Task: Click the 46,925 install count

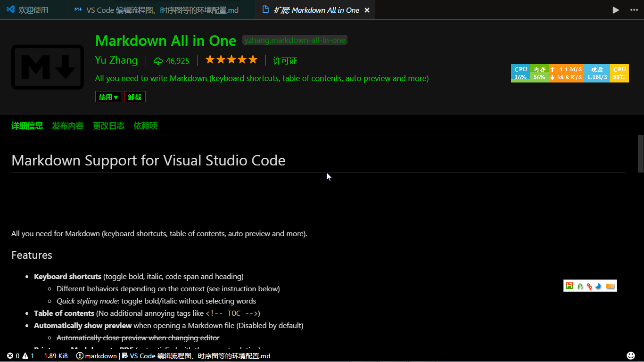Action: (x=177, y=61)
